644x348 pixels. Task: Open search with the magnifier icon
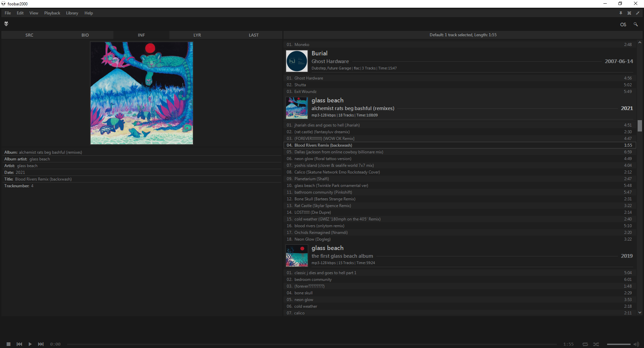pyautogui.click(x=636, y=24)
